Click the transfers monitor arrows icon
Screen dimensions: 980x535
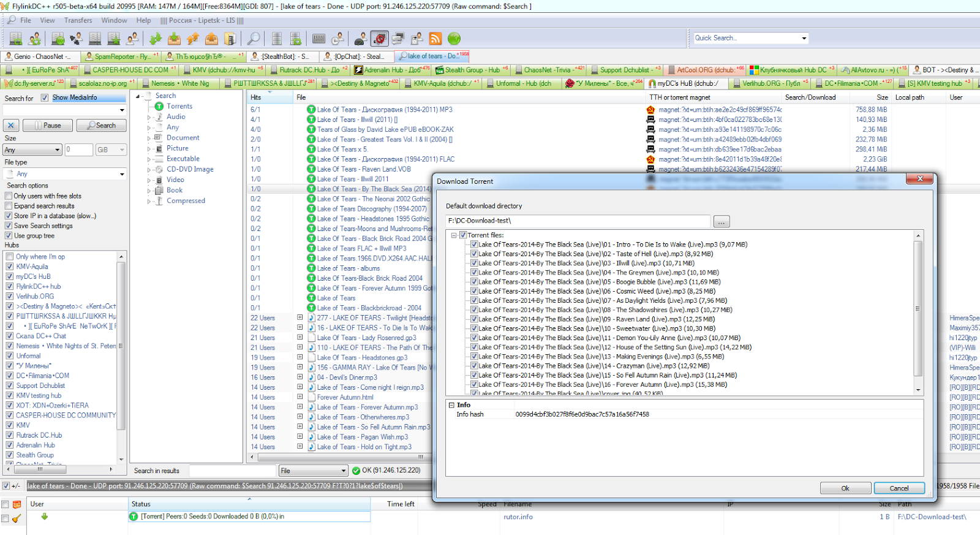point(398,39)
